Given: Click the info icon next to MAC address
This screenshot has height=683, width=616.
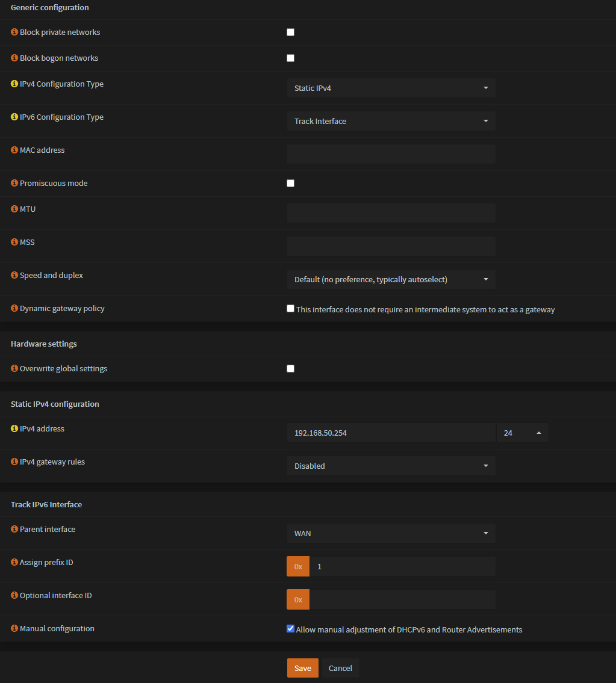Looking at the screenshot, I should (x=14, y=150).
